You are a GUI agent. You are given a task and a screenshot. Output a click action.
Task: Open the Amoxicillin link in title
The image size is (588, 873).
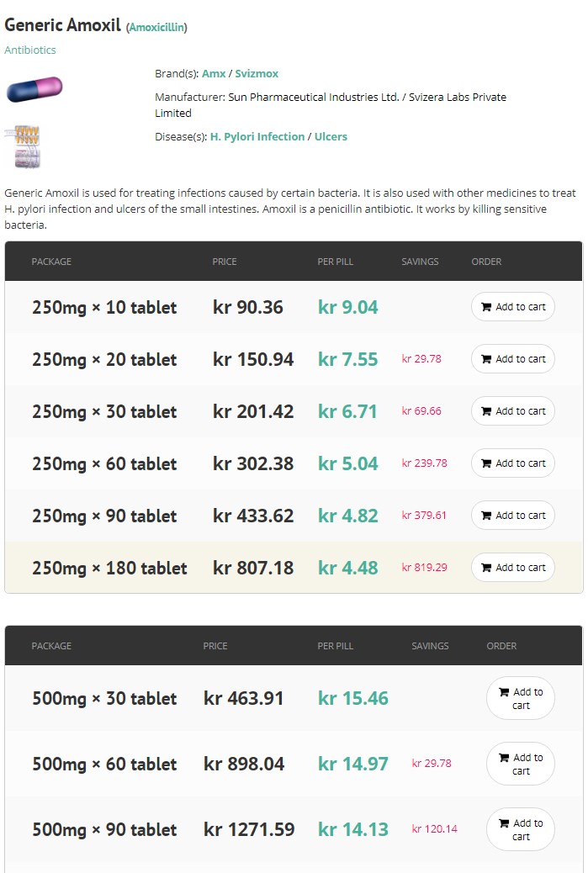pyautogui.click(x=157, y=27)
